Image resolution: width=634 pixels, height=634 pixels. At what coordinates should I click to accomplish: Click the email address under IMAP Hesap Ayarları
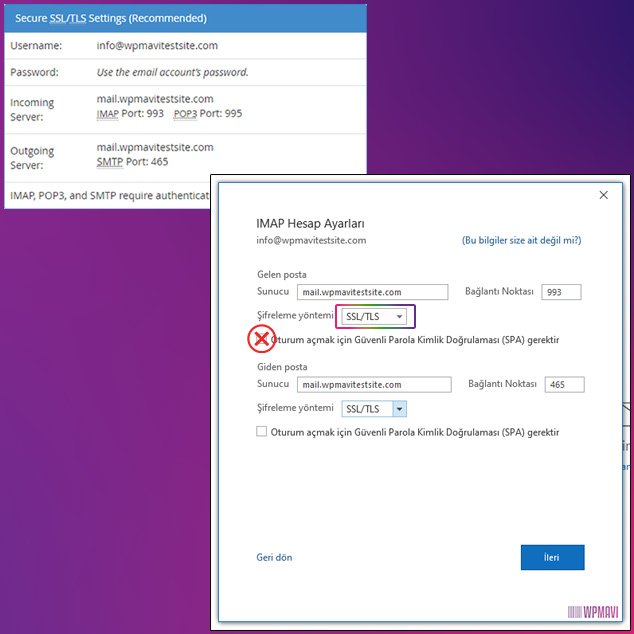(311, 240)
